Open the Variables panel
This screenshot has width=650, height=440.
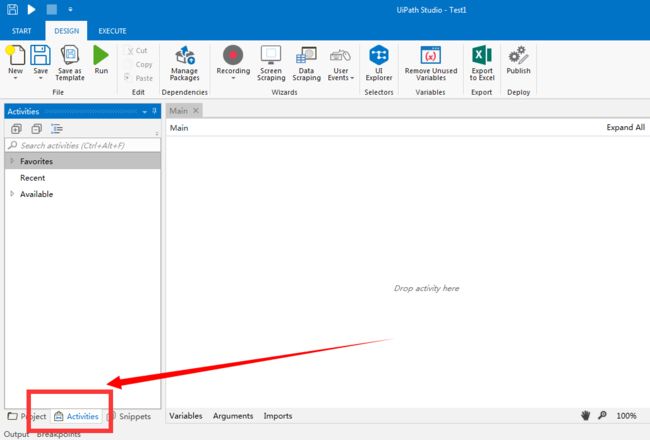click(186, 416)
